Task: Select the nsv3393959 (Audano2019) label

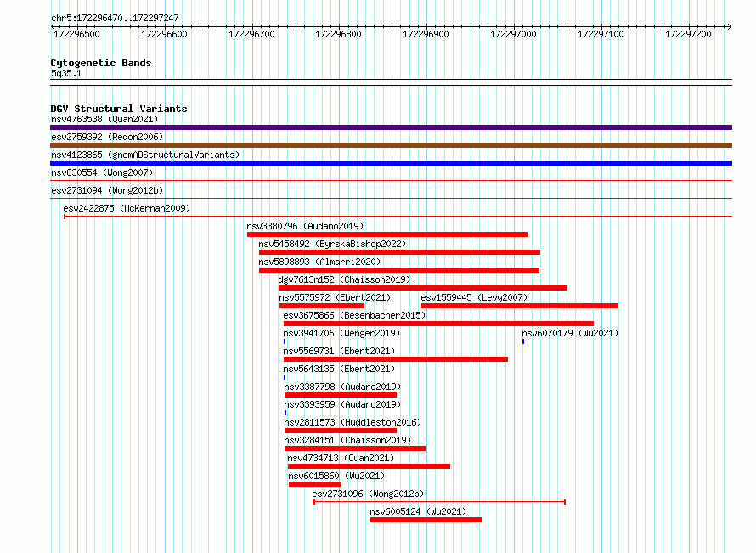Action: coord(343,404)
